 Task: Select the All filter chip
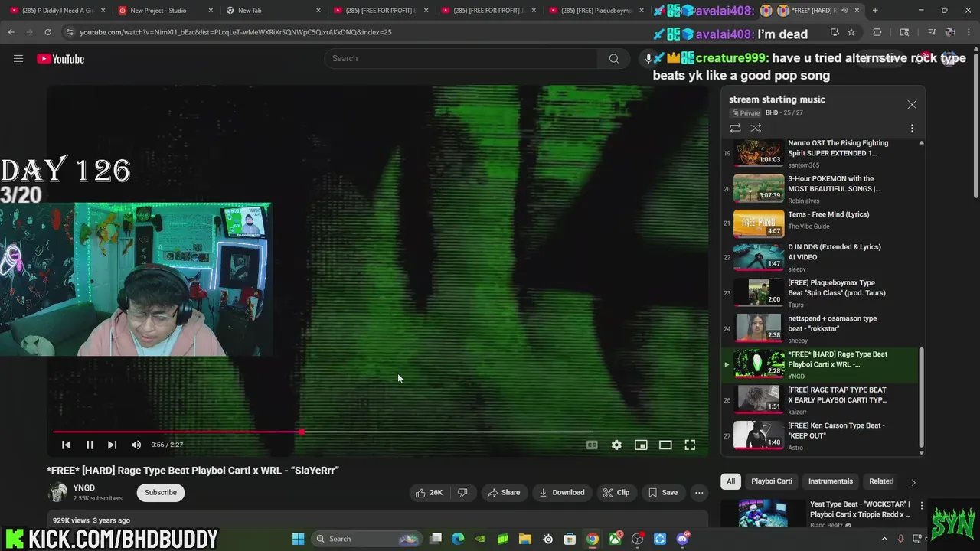730,481
